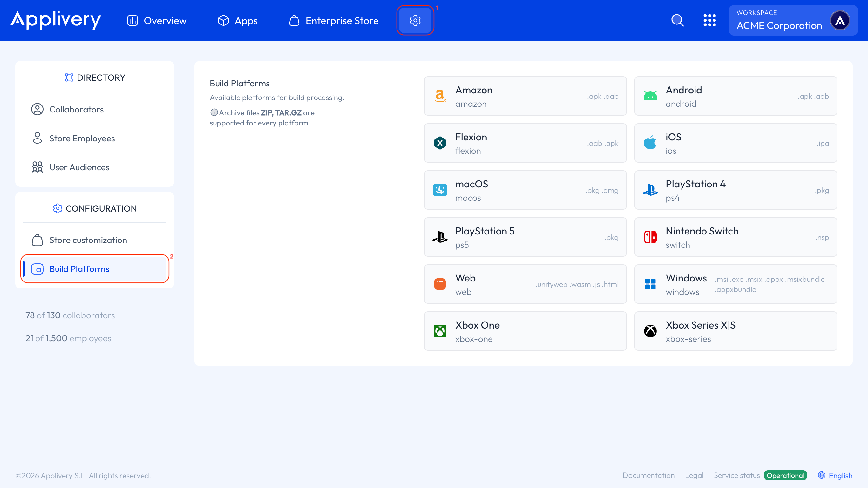868x488 pixels.
Task: Select Build Platforms menu item
Action: click(x=95, y=269)
